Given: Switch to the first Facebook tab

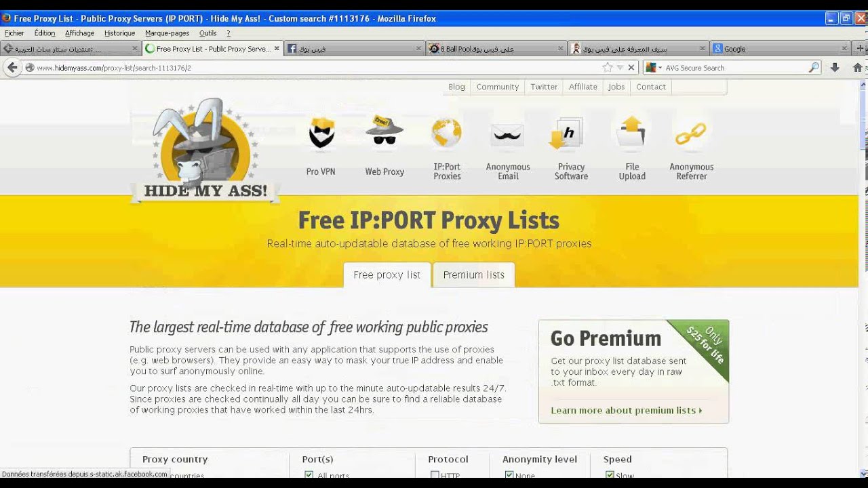Looking at the screenshot, I should click(x=355, y=48).
